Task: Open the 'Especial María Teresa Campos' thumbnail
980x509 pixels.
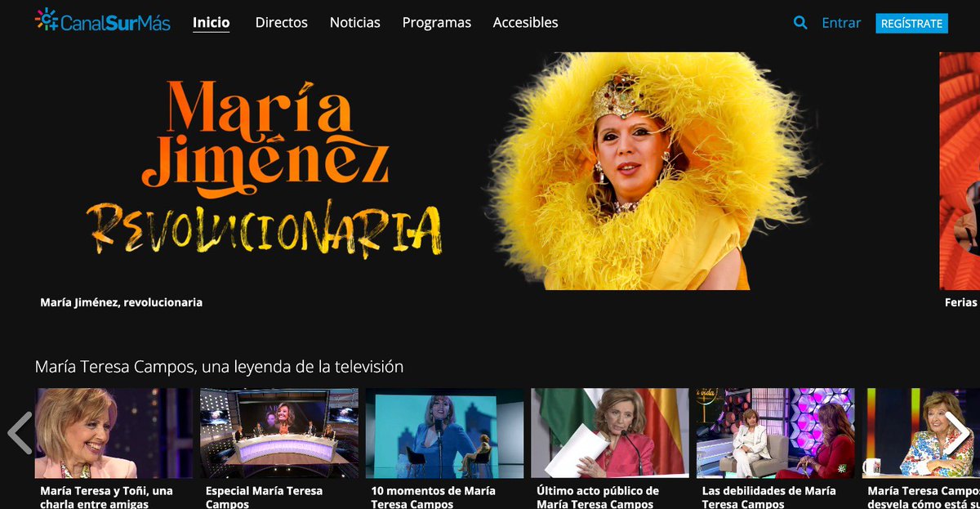Action: click(279, 433)
